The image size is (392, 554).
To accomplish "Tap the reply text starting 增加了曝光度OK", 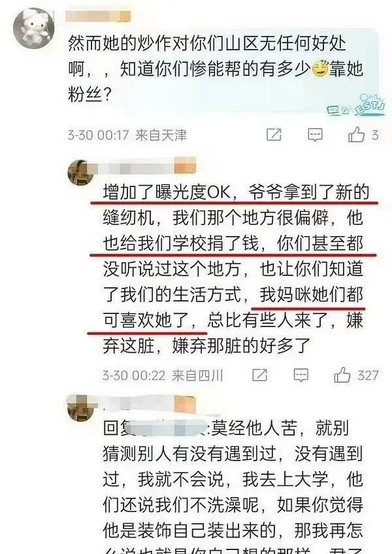I will coord(233,269).
